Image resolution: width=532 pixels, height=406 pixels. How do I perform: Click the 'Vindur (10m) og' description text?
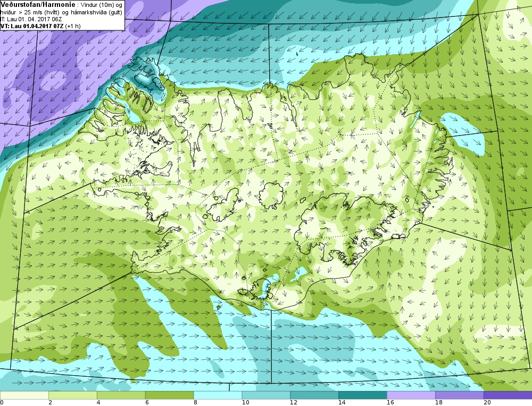coord(102,5)
